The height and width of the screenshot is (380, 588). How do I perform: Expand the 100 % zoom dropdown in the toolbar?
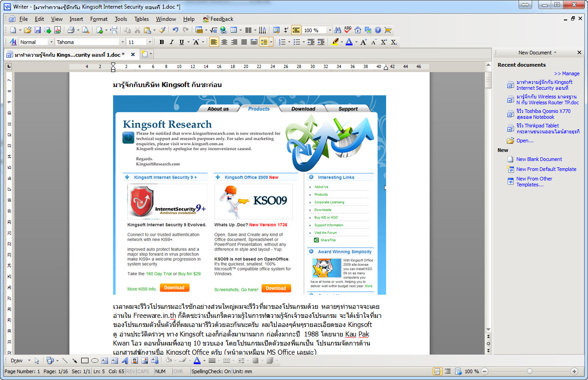coord(329,30)
